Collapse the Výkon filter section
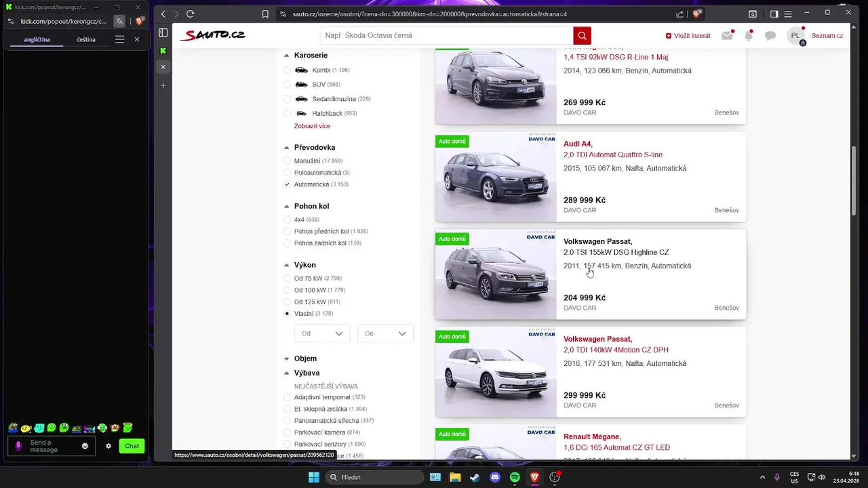This screenshot has width=868, height=488. (286, 265)
